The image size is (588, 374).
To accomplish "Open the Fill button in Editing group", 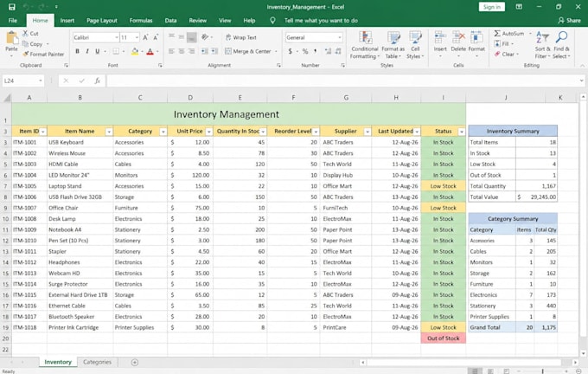I will coord(502,44).
